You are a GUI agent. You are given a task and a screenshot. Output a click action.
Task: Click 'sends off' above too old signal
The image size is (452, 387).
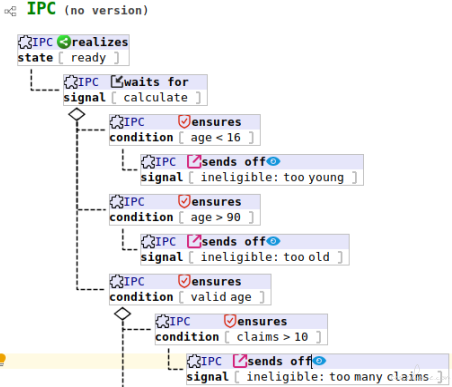(x=233, y=241)
